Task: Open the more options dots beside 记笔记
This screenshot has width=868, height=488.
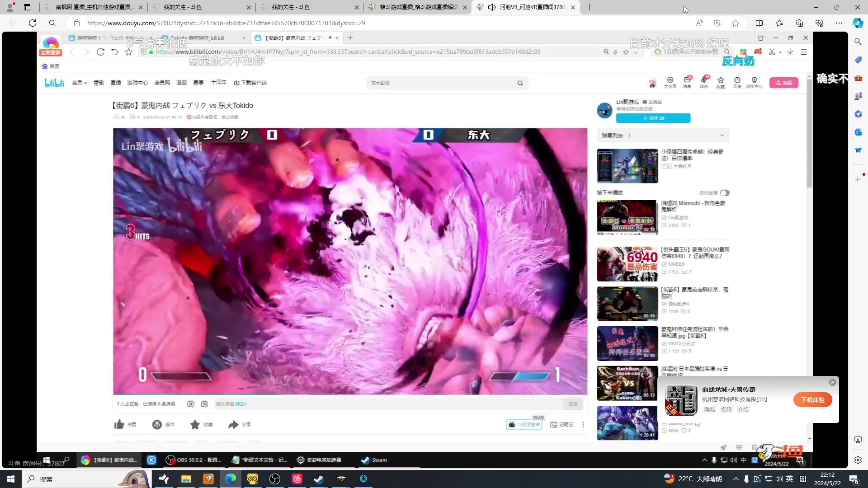Action: click(583, 425)
